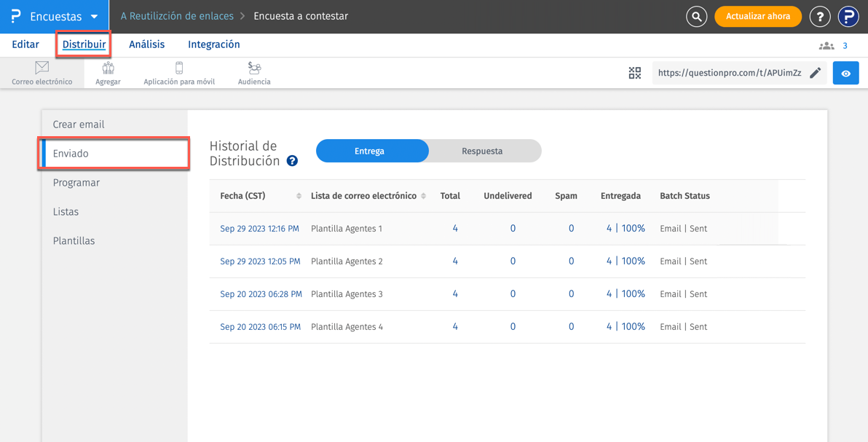This screenshot has height=442, width=868.
Task: Edit survey URL with pencil icon
Action: (x=816, y=73)
